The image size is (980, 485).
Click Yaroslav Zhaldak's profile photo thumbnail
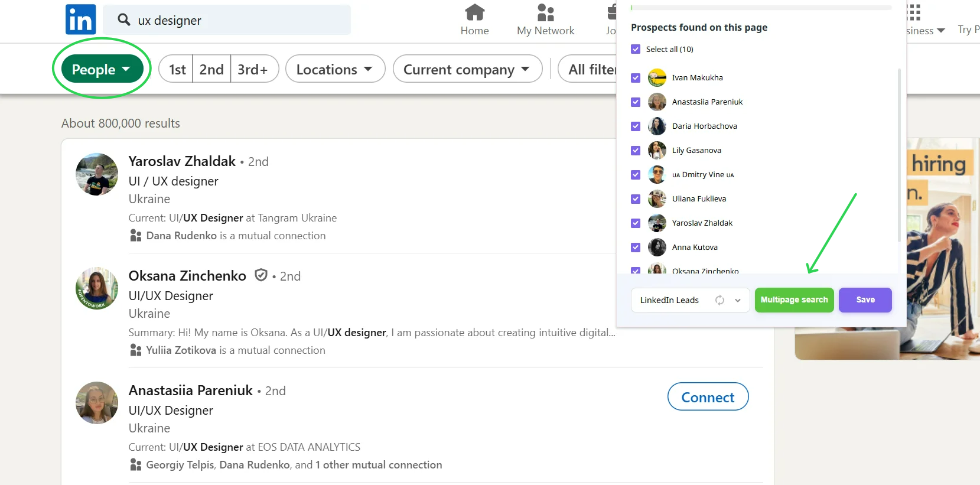pyautogui.click(x=97, y=174)
